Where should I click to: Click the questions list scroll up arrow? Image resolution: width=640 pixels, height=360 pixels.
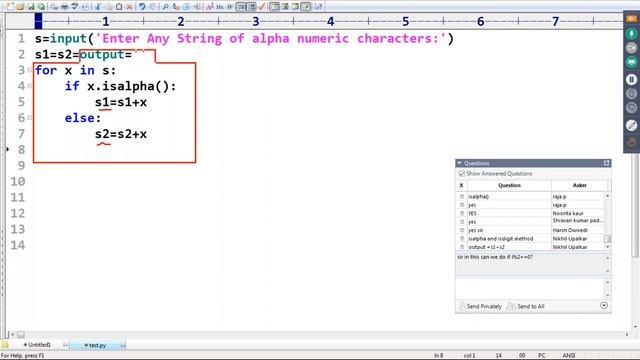click(x=608, y=196)
